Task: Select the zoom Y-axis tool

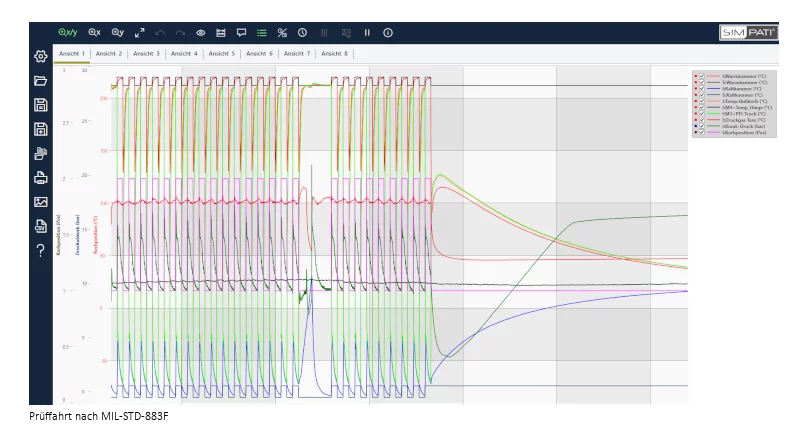Action: click(118, 32)
